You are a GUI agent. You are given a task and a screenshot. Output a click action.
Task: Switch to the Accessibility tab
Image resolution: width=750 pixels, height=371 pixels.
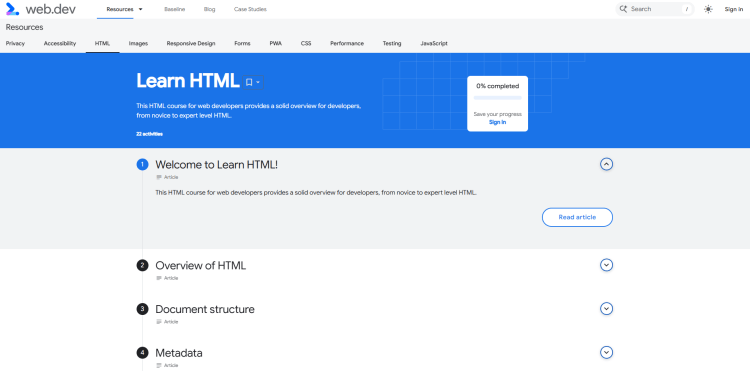pos(60,44)
